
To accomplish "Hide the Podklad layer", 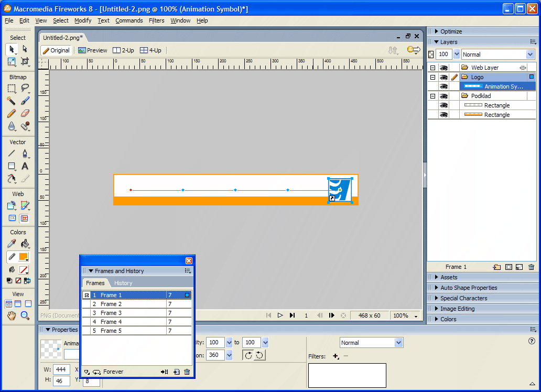I will 443,96.
